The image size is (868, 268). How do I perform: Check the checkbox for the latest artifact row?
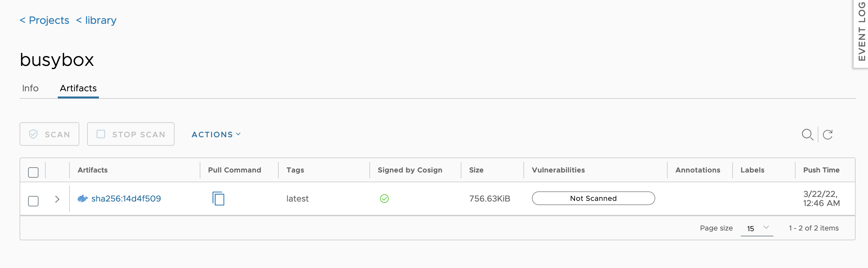(33, 201)
